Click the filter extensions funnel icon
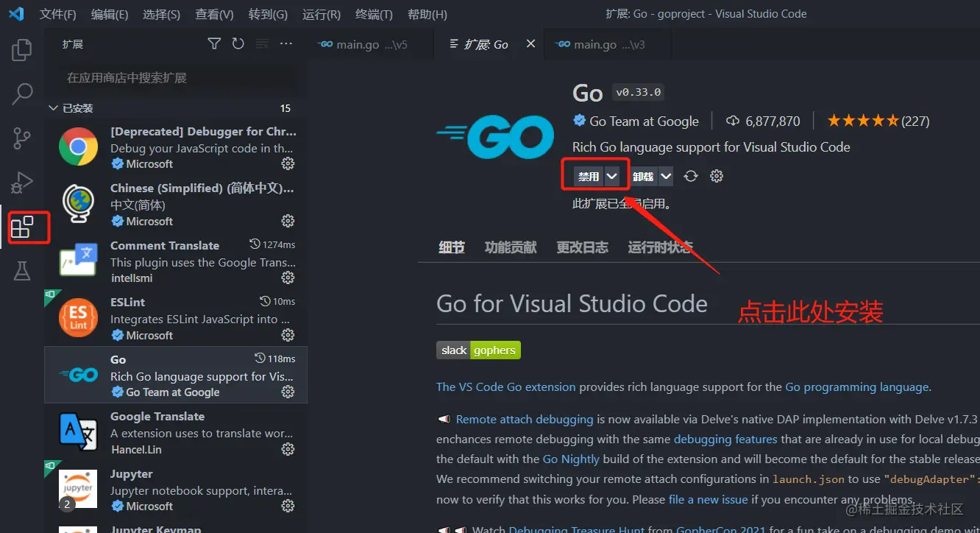 click(x=214, y=44)
